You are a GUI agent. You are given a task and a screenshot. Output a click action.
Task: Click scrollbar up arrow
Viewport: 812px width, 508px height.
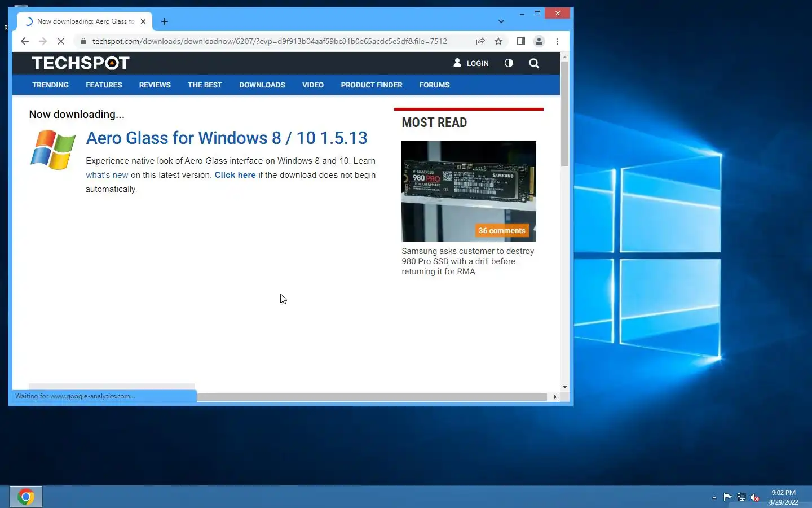click(x=564, y=57)
